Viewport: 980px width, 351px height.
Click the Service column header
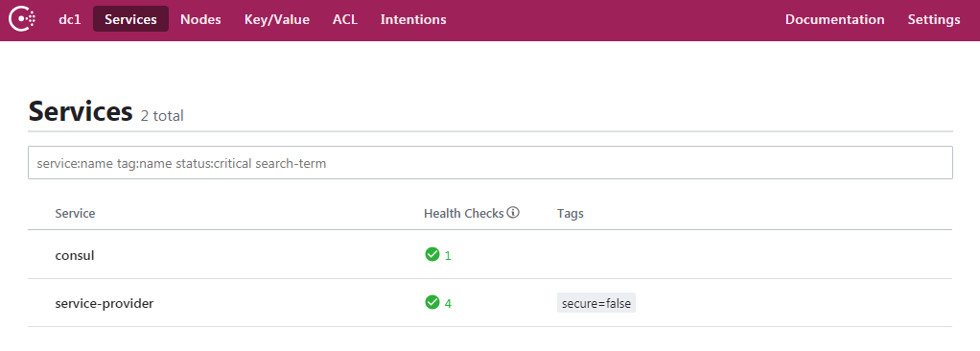pos(75,214)
